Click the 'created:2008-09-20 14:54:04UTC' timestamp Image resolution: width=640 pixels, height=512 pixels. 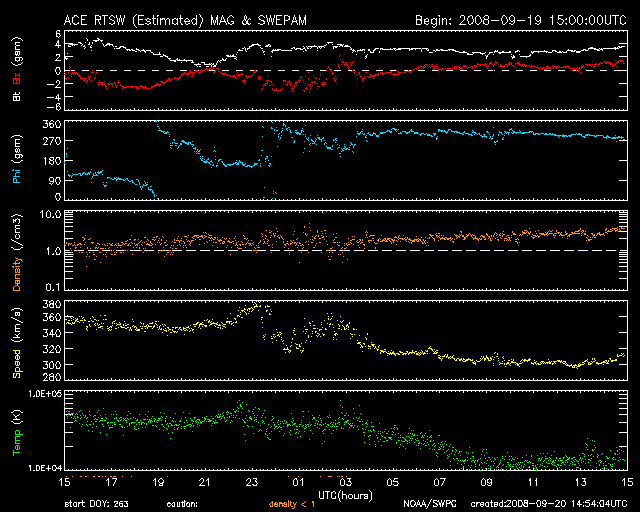pyautogui.click(x=549, y=504)
